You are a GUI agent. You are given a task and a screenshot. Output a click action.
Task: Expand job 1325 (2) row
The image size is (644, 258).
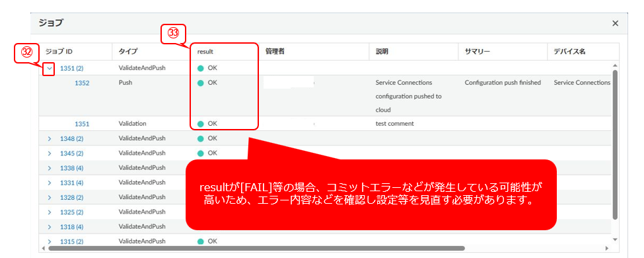coord(50,212)
